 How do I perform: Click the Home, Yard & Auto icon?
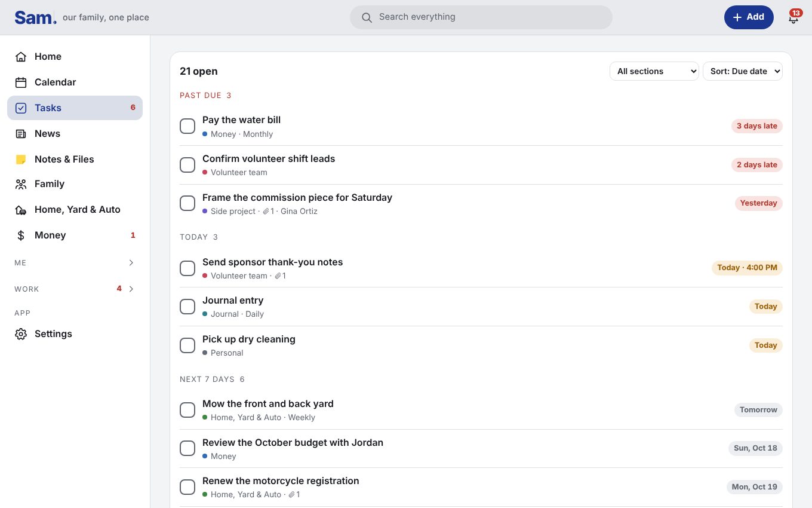tap(21, 210)
